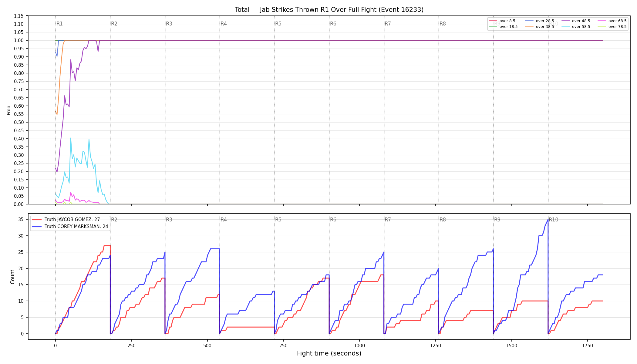Click the 1000 tick on the fight time axis

(359, 345)
